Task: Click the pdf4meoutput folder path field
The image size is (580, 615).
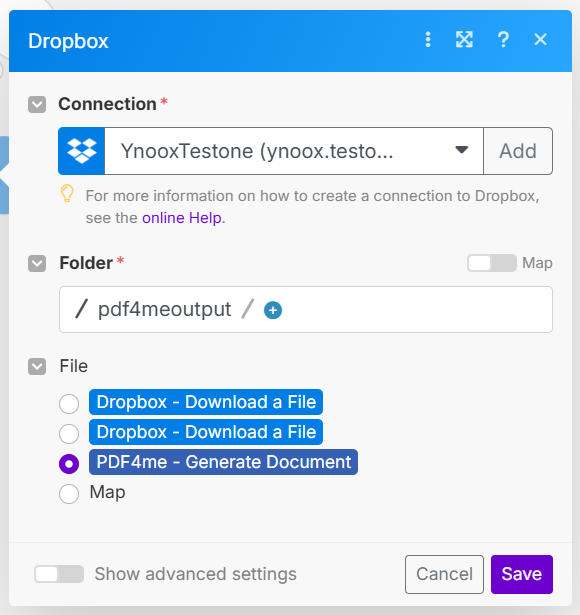Action: click(x=306, y=309)
